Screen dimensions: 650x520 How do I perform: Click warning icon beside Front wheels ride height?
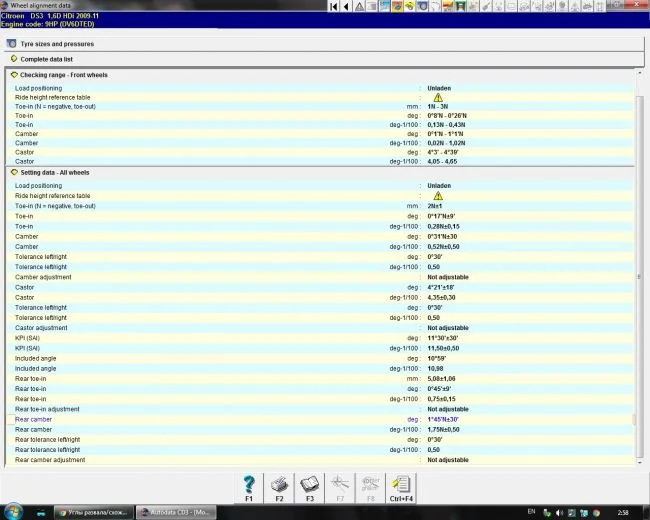coord(438,97)
